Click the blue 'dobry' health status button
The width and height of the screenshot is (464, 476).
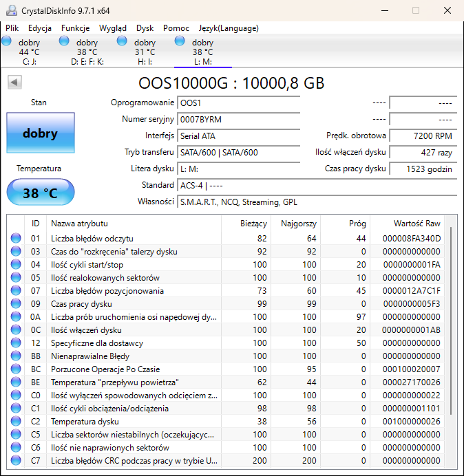coord(40,133)
